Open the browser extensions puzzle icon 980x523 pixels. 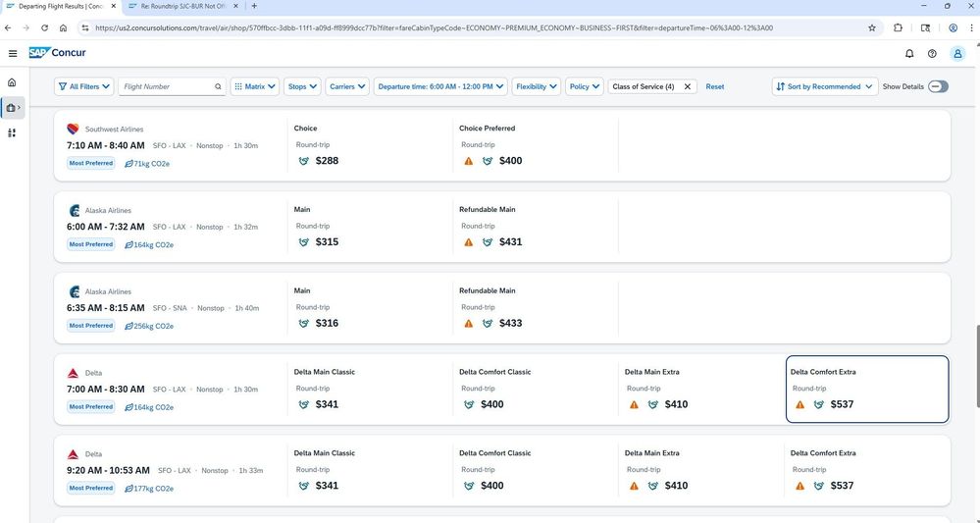[x=899, y=28]
